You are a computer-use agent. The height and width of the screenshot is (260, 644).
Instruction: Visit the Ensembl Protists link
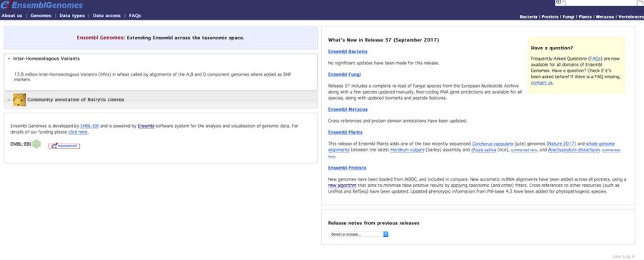(x=347, y=168)
